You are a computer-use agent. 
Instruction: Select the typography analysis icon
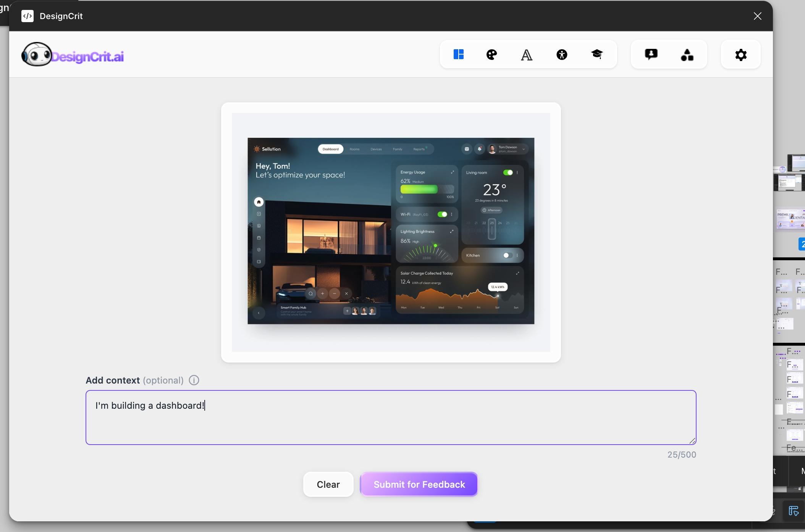(527, 54)
